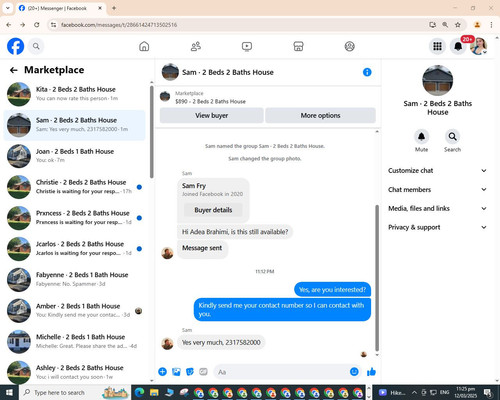Open Ashley - 2 Beds 2 Baths House chat
The width and height of the screenshot is (500, 400).
[75, 372]
